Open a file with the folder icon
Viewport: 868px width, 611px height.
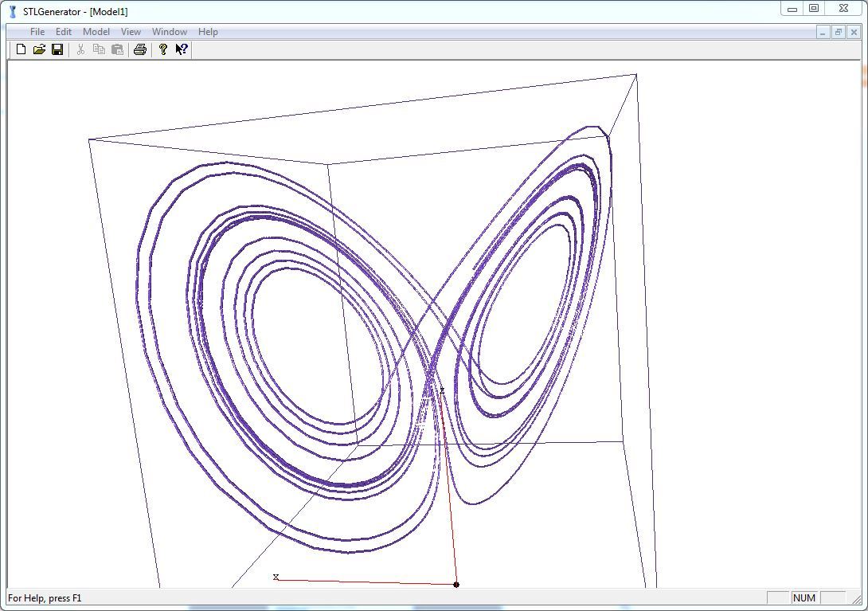pyautogui.click(x=39, y=49)
